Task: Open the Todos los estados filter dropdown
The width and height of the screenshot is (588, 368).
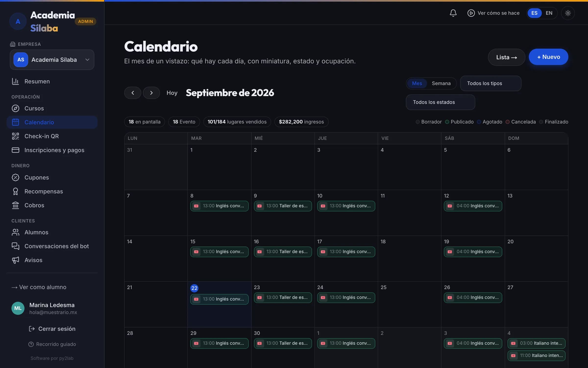Action: [x=440, y=102]
